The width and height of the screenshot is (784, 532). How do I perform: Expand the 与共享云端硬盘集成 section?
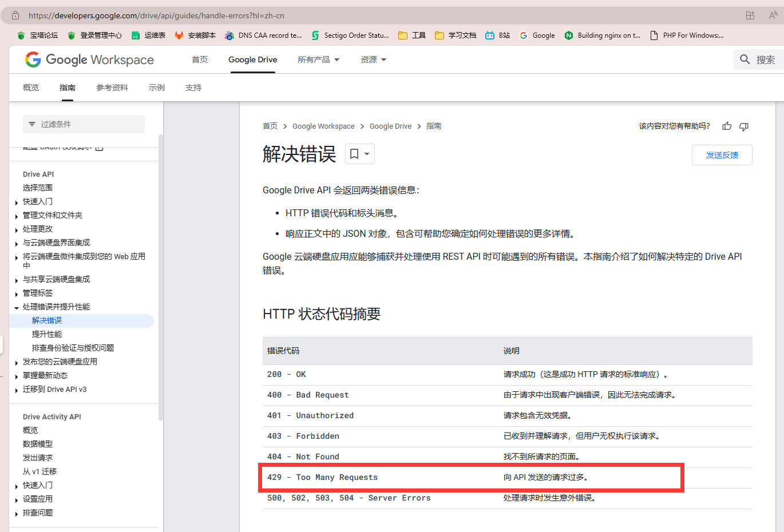(17, 280)
